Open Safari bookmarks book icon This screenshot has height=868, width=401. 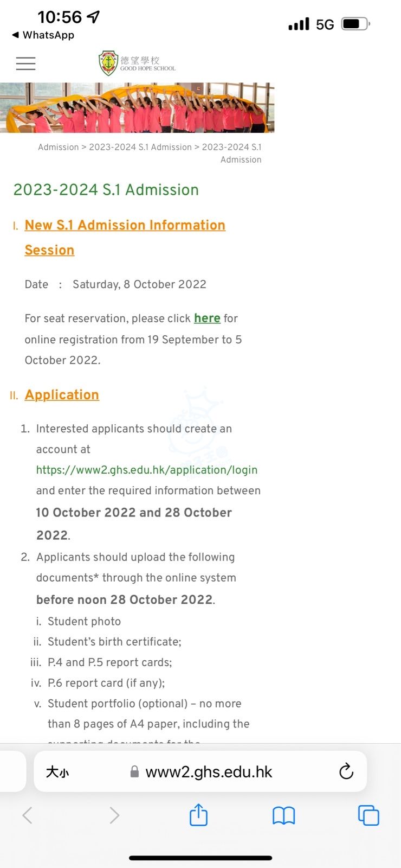[x=283, y=815]
